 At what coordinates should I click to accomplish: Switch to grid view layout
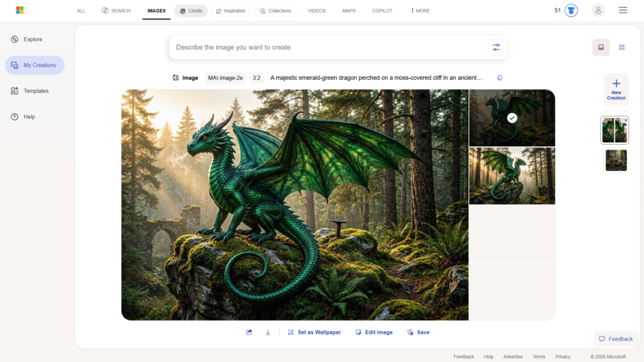click(x=622, y=47)
